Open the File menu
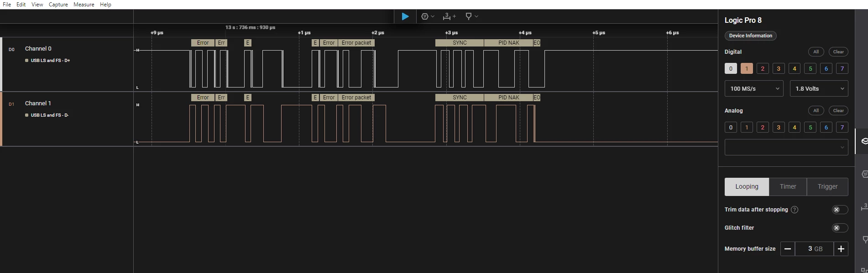Image resolution: width=868 pixels, height=273 pixels. click(7, 5)
